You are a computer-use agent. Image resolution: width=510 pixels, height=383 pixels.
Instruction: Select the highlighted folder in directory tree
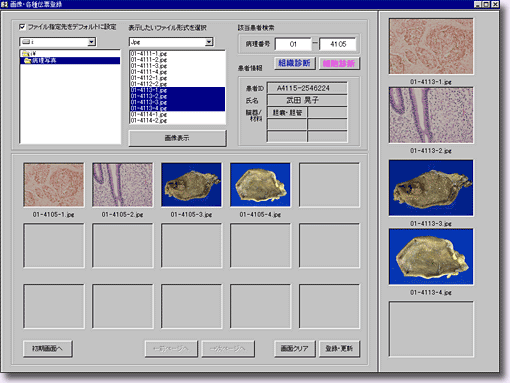tap(70, 61)
